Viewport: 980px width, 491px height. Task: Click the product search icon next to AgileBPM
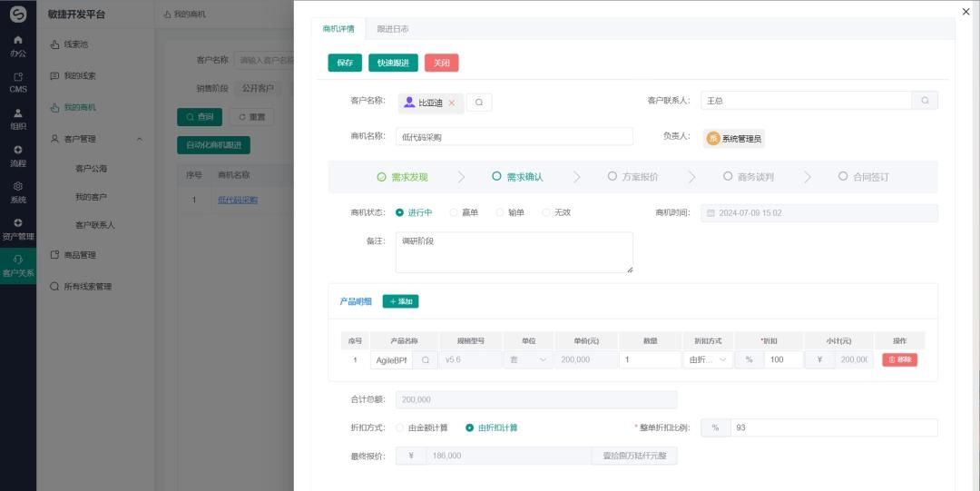click(426, 359)
